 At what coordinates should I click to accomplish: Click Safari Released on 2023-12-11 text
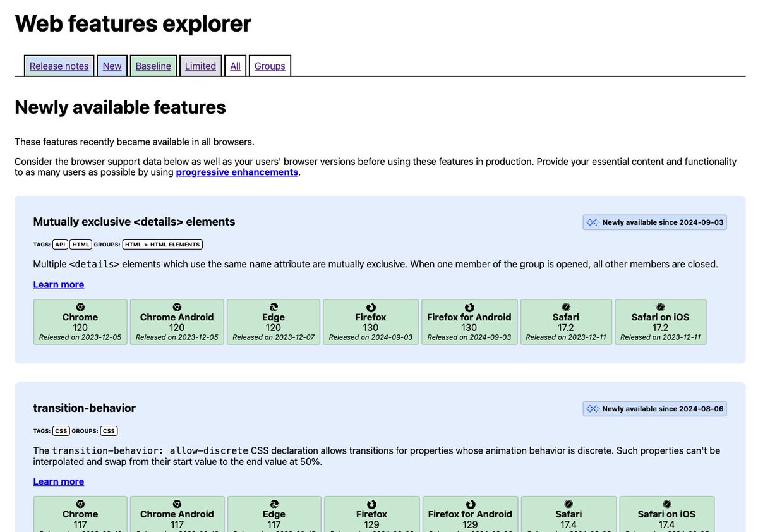coord(566,337)
